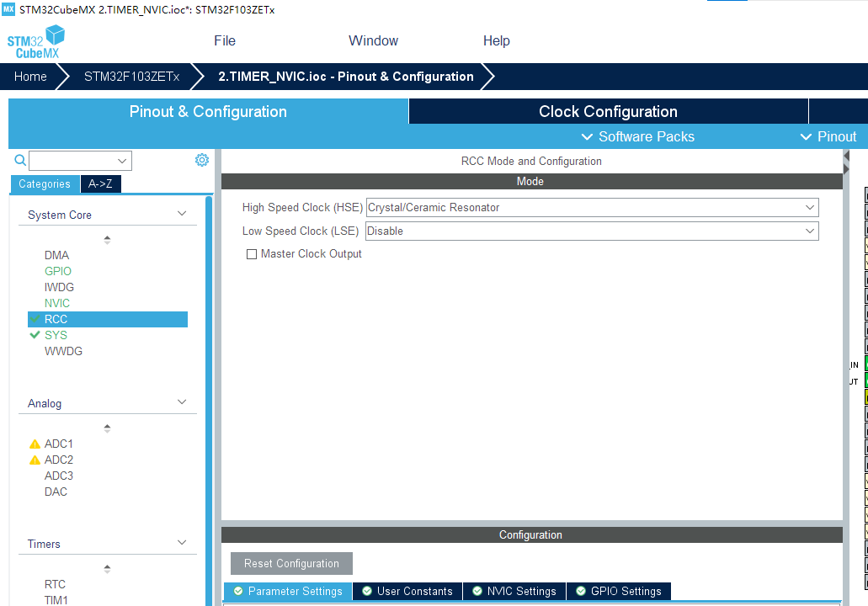The image size is (868, 606).
Task: Click the search magnifier icon
Action: (20, 161)
